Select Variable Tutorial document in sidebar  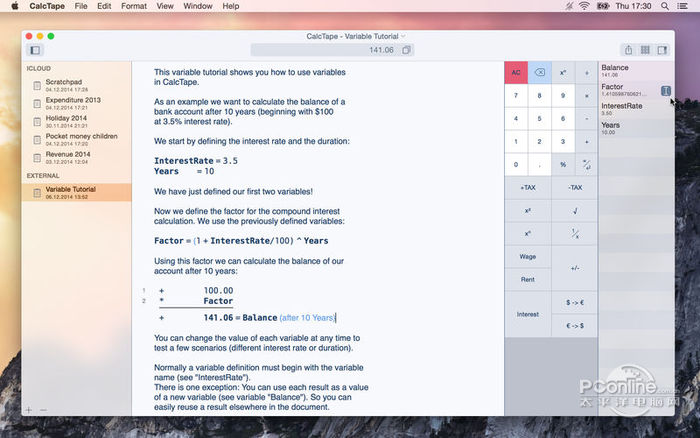point(76,192)
